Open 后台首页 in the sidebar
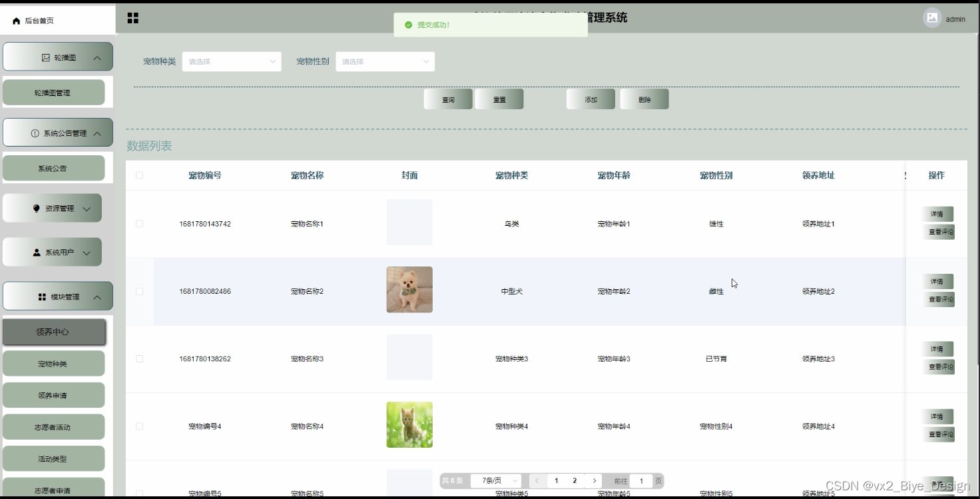The image size is (980, 499). (x=57, y=21)
